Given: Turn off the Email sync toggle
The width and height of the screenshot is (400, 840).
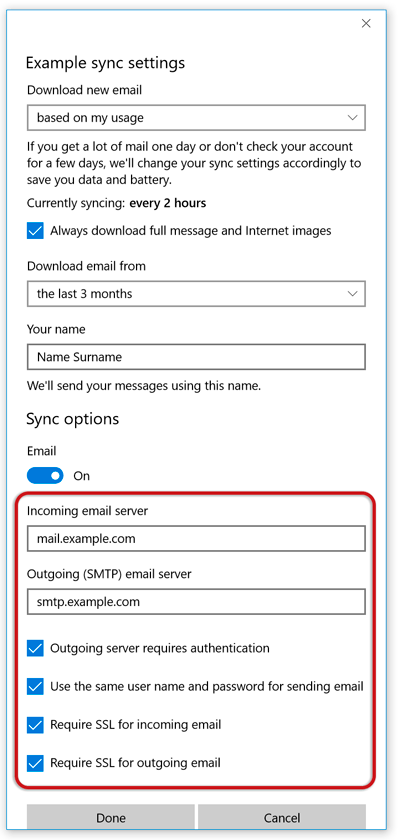Looking at the screenshot, I should 45,475.
